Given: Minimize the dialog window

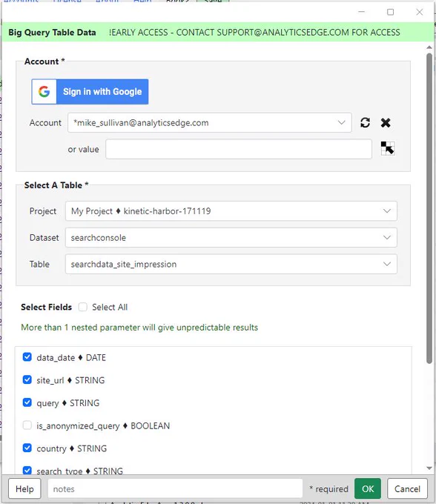Looking at the screenshot, I should (361, 12).
